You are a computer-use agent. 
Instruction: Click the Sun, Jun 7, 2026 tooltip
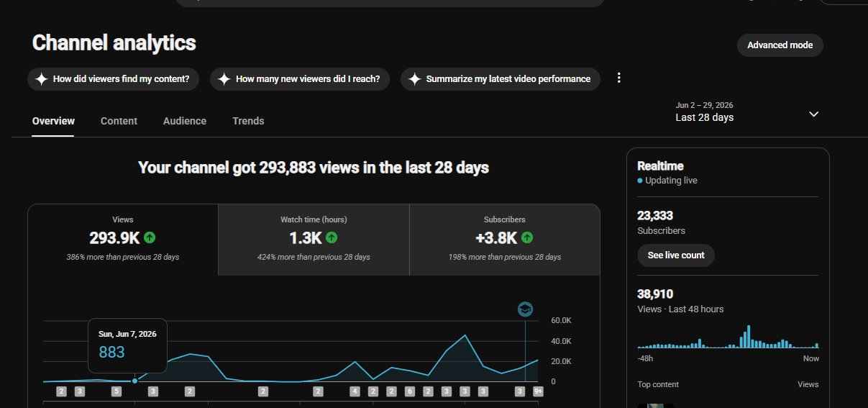[127, 345]
